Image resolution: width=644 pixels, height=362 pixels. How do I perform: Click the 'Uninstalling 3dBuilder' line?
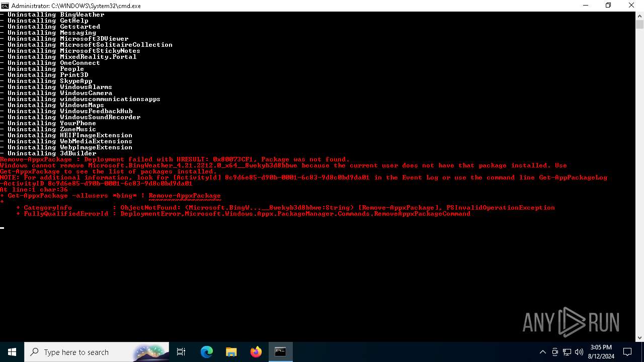pyautogui.click(x=48, y=153)
